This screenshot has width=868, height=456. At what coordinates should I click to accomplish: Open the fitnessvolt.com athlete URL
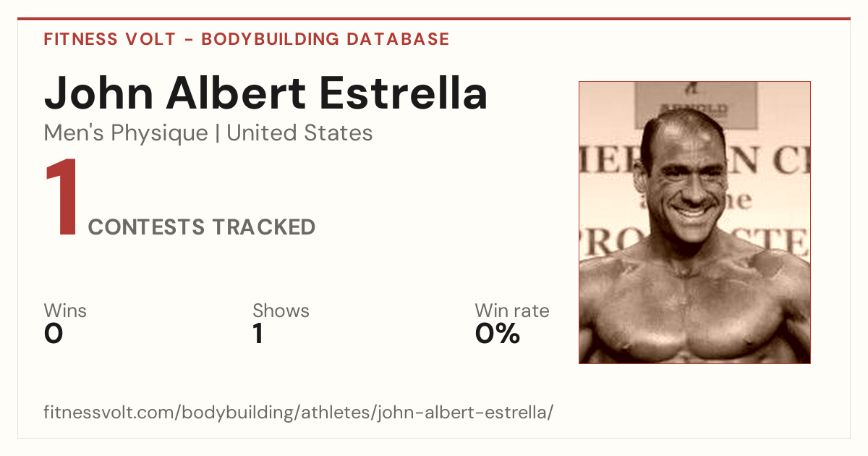click(x=299, y=413)
